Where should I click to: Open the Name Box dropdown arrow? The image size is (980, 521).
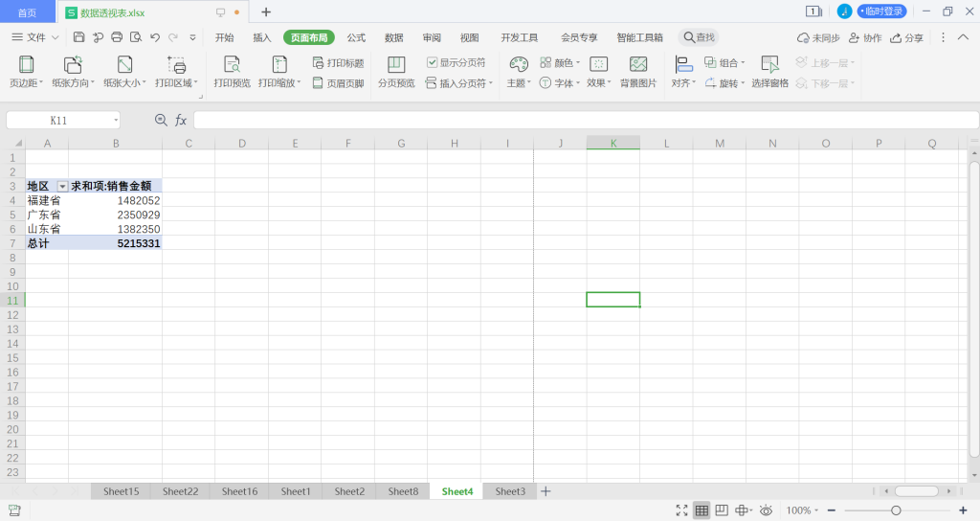[116, 120]
